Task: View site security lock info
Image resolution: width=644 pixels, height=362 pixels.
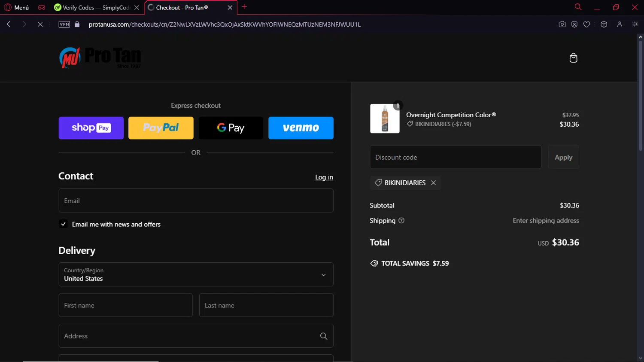Action: pyautogui.click(x=77, y=24)
